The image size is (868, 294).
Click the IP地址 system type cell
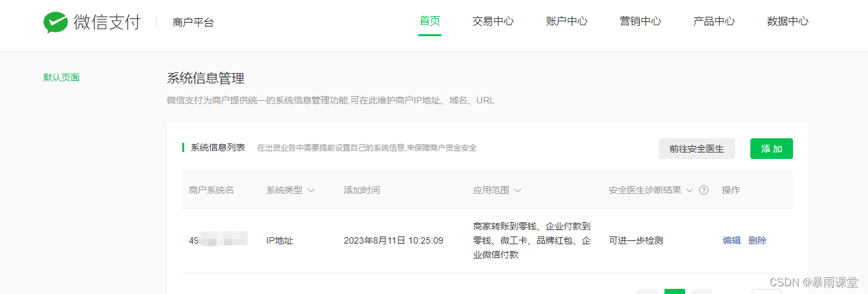click(x=280, y=240)
